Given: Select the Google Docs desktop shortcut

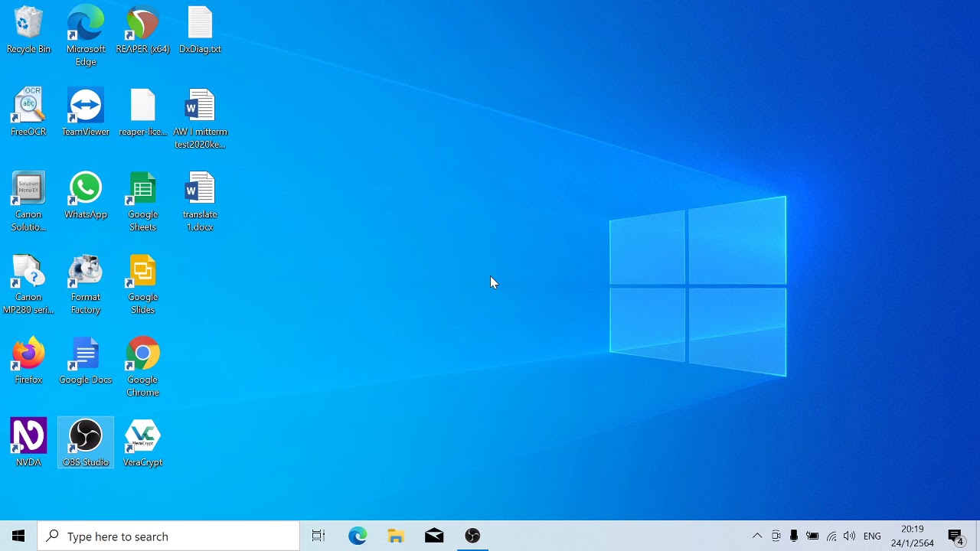Looking at the screenshot, I should 86,361.
